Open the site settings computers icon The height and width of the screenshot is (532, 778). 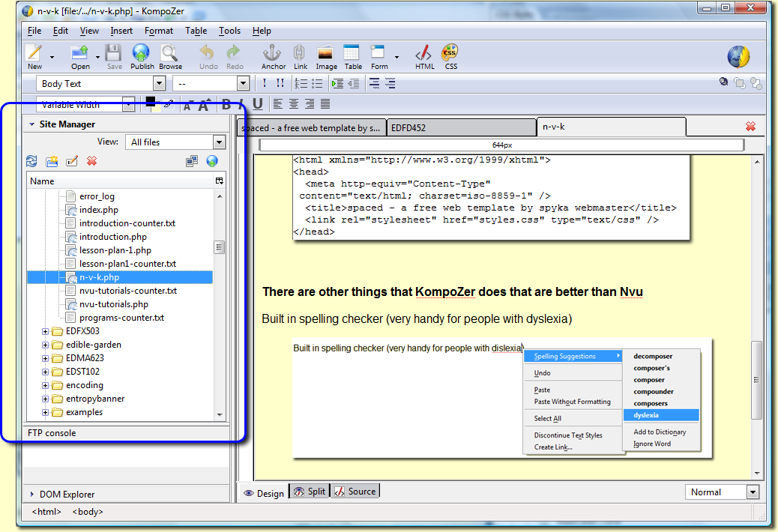pos(192,161)
